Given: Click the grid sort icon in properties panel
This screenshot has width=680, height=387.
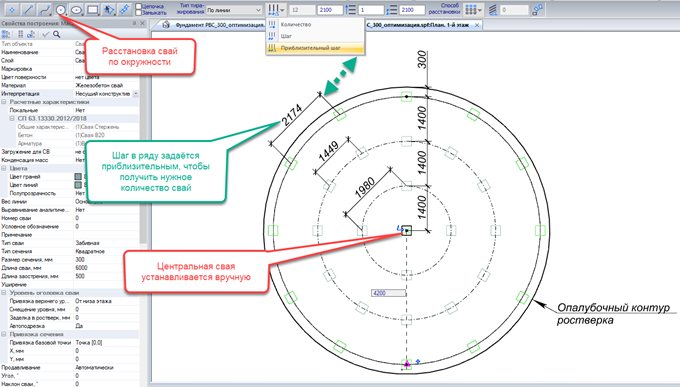Looking at the screenshot, I should [x=20, y=34].
